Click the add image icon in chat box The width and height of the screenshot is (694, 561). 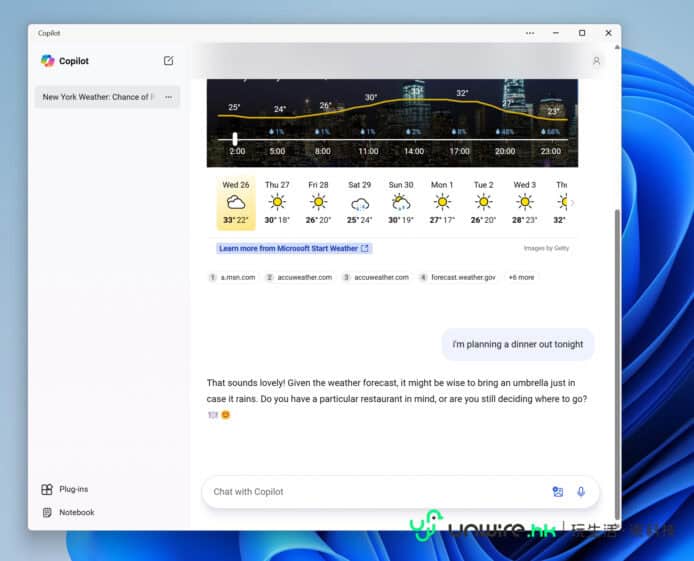point(558,492)
